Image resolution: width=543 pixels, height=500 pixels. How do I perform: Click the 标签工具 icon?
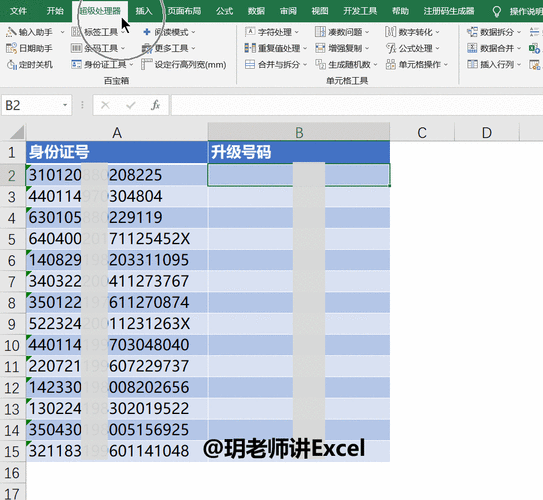point(76,32)
